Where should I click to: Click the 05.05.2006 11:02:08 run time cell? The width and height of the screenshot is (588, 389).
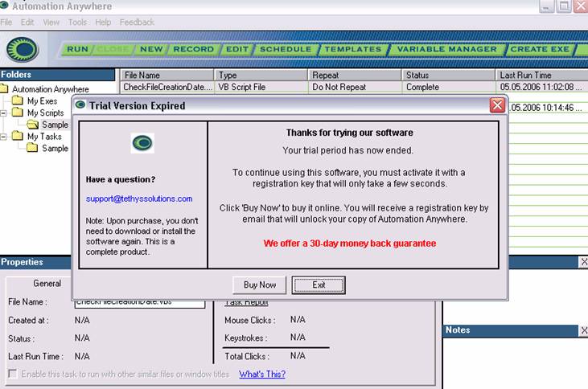point(542,87)
